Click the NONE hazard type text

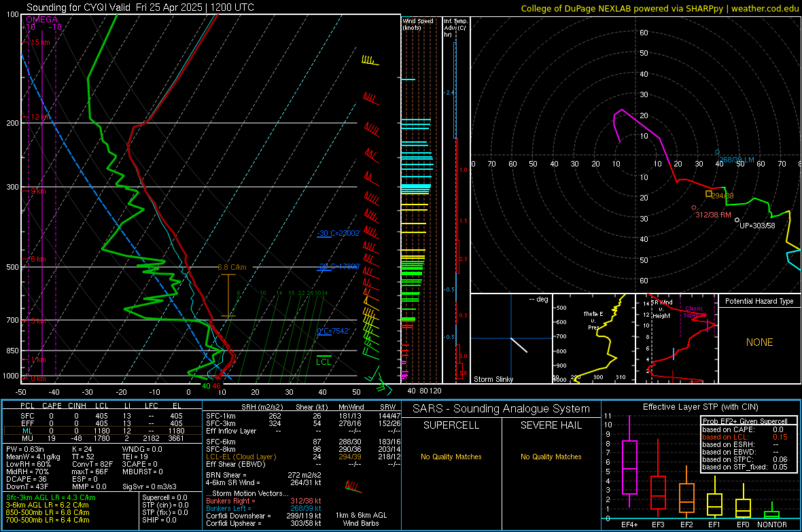point(759,342)
